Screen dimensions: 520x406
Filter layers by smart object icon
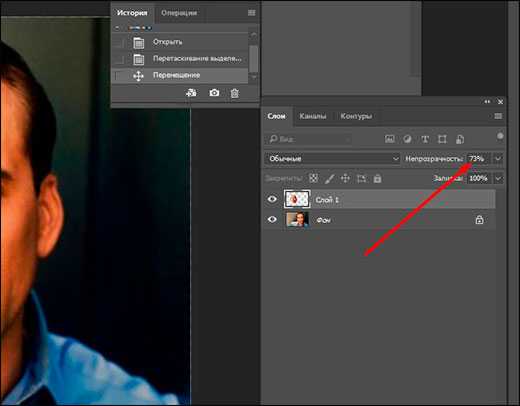click(x=460, y=139)
